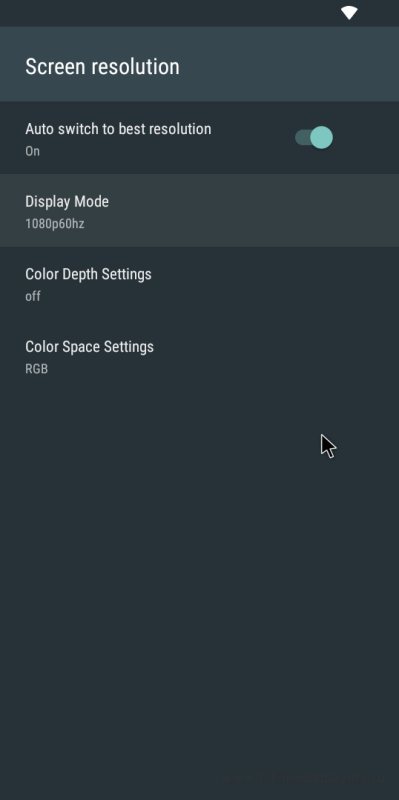Image resolution: width=399 pixels, height=800 pixels.
Task: Select the highlighted Display Mode row
Action: (x=200, y=210)
